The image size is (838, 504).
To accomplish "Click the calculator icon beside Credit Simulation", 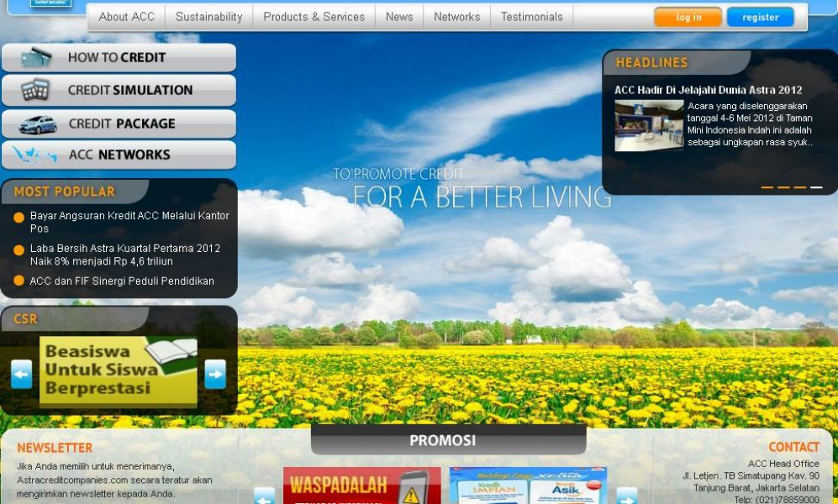I will 35,90.
